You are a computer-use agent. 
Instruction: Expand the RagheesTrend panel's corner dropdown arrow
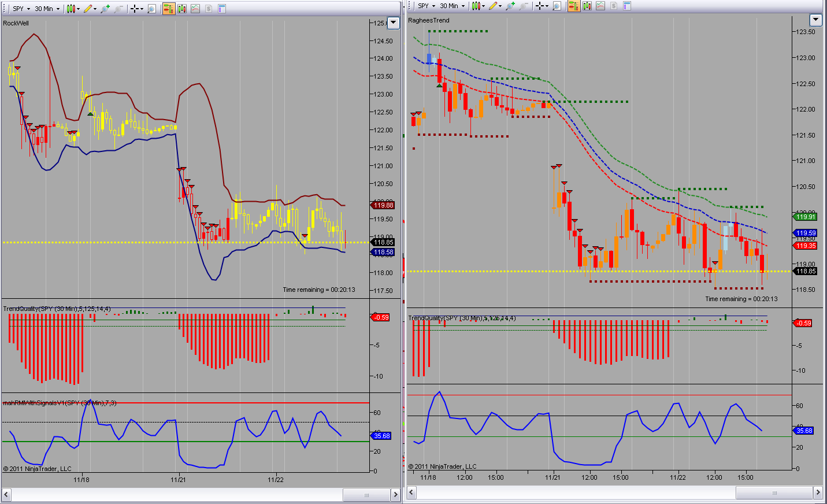click(815, 20)
